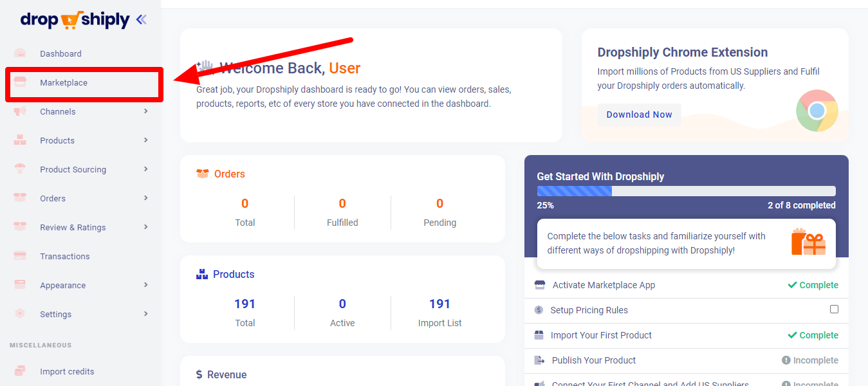Image resolution: width=868 pixels, height=386 pixels.
Task: Click the Review & Ratings icon
Action: click(x=20, y=227)
